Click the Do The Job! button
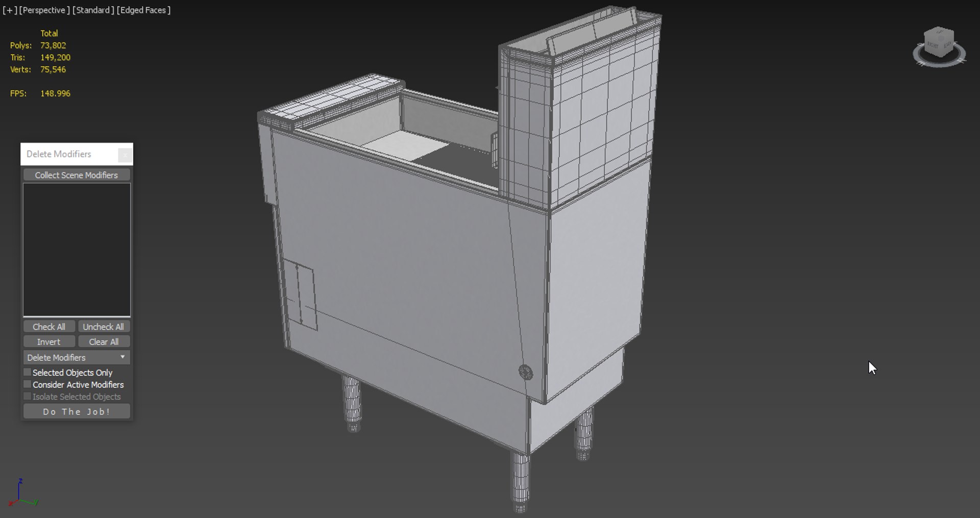The image size is (980, 518). (x=77, y=411)
